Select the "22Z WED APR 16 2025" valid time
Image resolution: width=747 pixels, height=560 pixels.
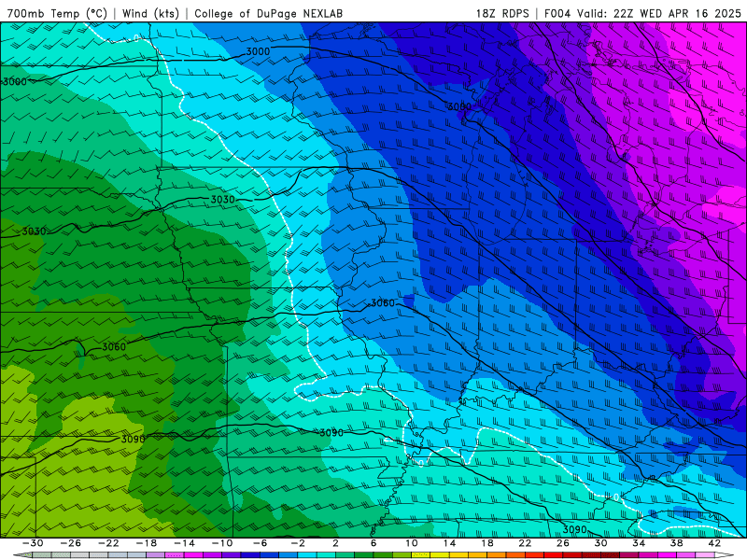tap(677, 13)
